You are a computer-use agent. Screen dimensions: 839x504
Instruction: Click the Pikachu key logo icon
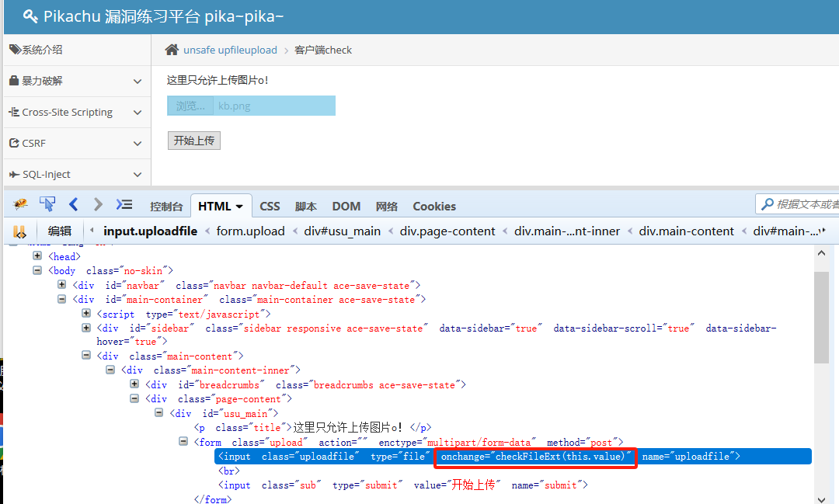pos(30,16)
